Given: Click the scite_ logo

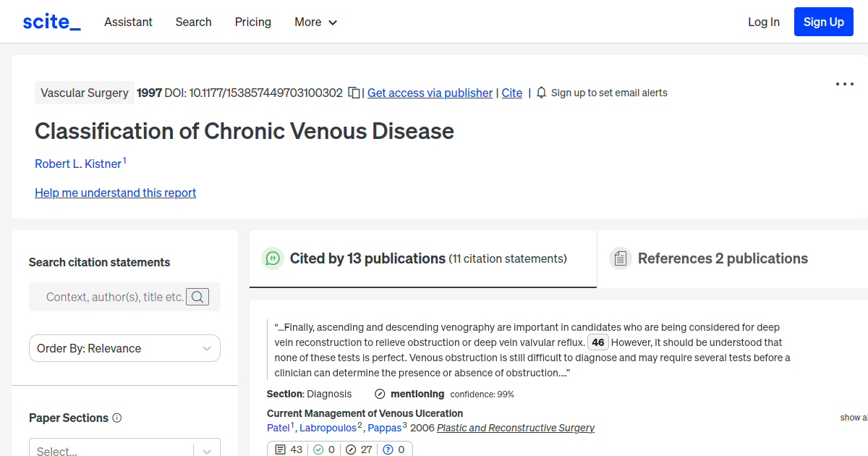Looking at the screenshot, I should [x=51, y=22].
